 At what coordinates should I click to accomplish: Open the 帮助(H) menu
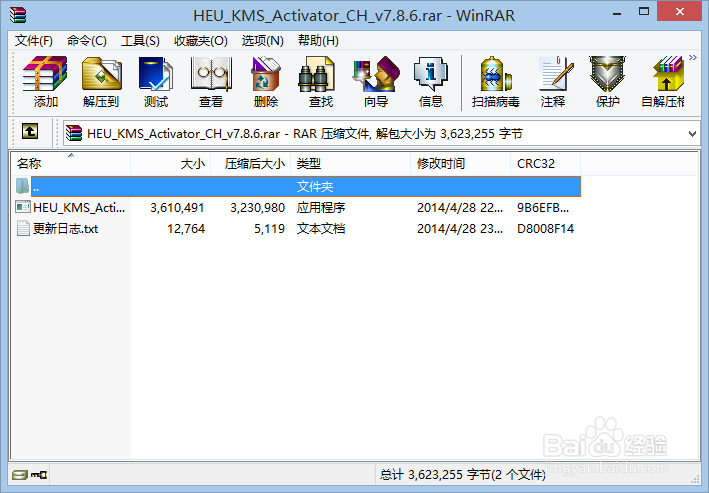(318, 41)
